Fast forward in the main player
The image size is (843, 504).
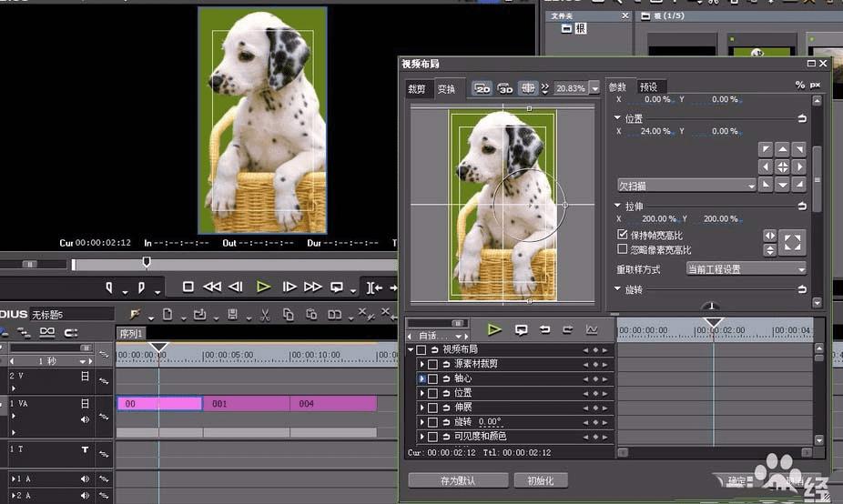(x=313, y=287)
